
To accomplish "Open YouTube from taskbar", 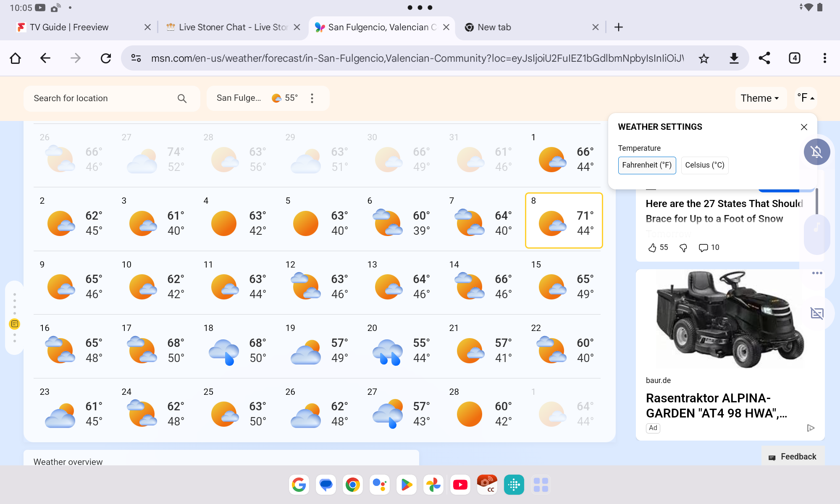I will point(460,485).
